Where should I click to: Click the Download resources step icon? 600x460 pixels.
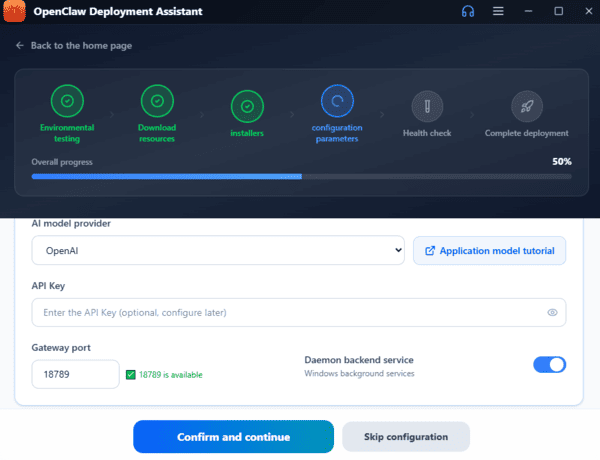(156, 101)
